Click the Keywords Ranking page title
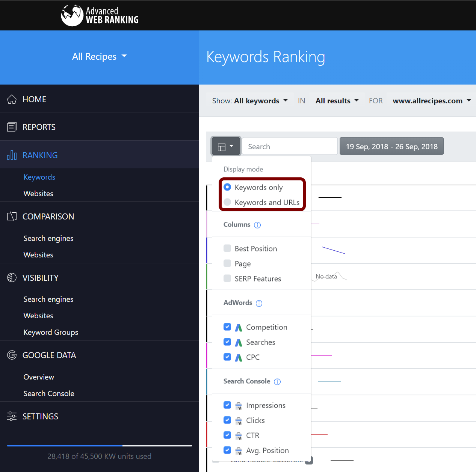Image resolution: width=476 pixels, height=472 pixels. [266, 57]
